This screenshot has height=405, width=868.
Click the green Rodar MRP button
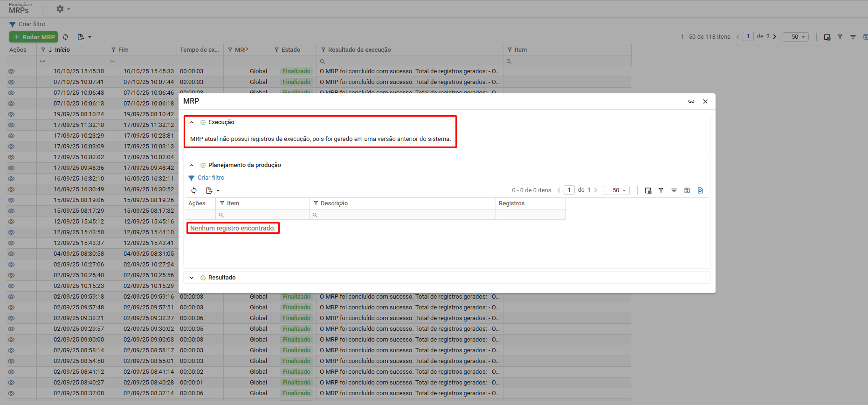pyautogui.click(x=34, y=37)
